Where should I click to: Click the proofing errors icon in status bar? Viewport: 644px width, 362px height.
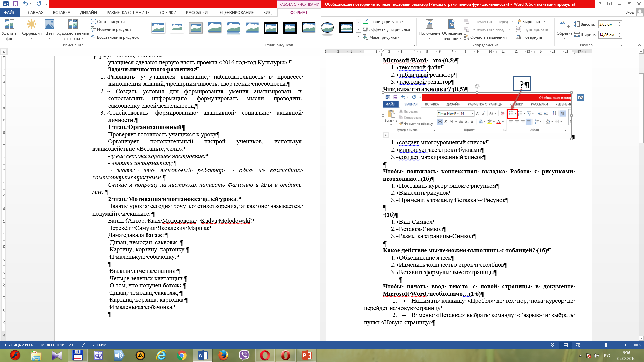click(82, 345)
